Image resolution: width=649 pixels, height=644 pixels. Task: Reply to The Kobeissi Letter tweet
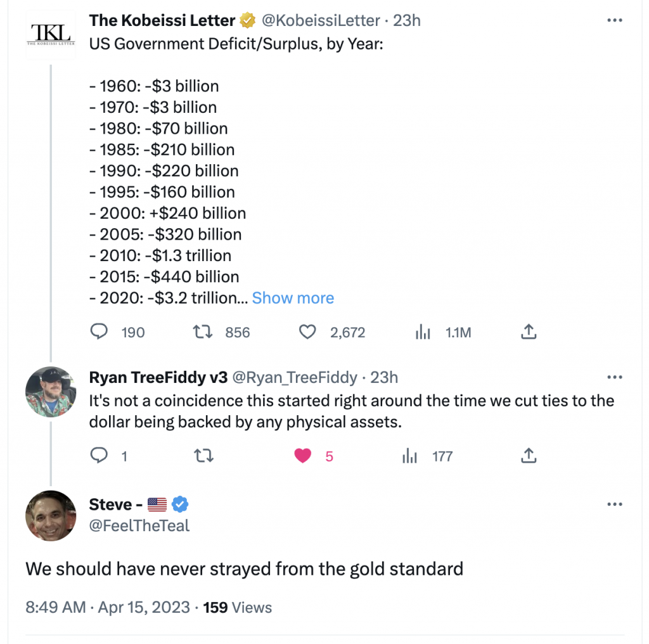pos(100,332)
